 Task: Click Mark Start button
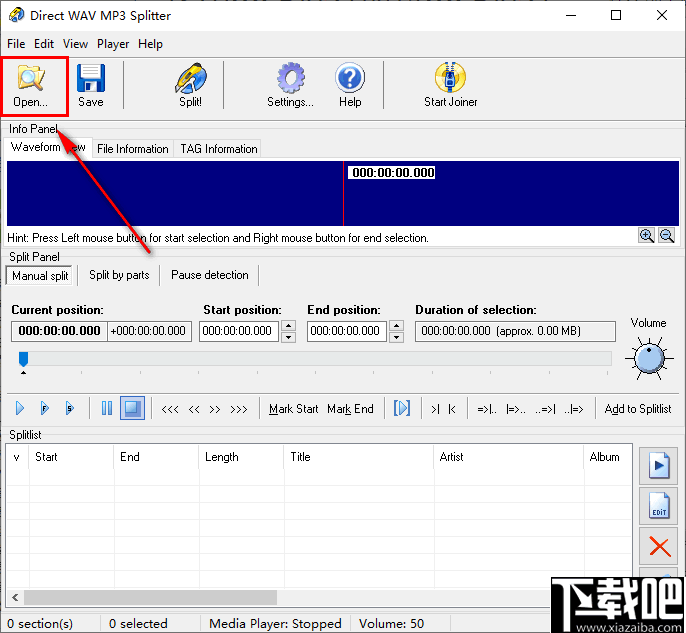point(294,409)
